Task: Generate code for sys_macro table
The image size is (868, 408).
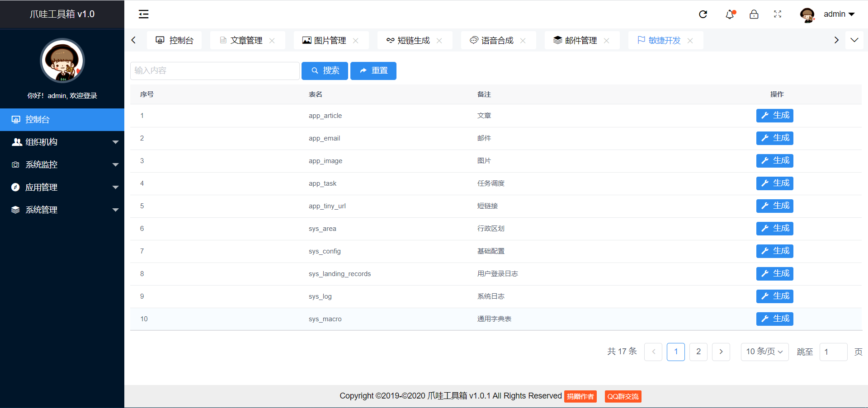Action: pos(775,319)
